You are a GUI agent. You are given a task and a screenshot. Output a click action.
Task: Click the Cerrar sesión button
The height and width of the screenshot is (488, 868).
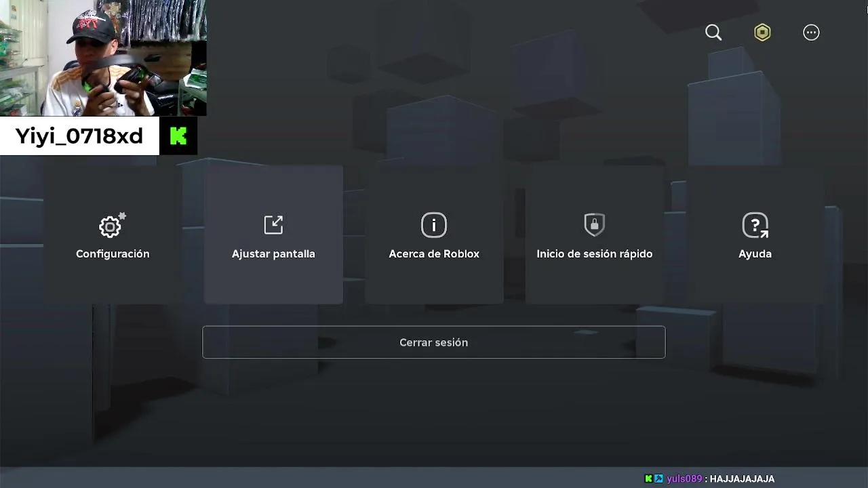[x=434, y=342]
